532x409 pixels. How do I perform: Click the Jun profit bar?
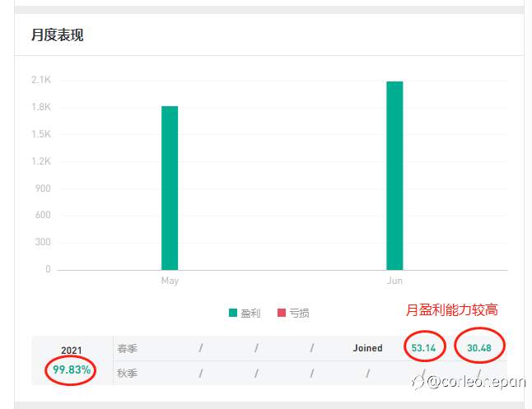click(x=394, y=175)
